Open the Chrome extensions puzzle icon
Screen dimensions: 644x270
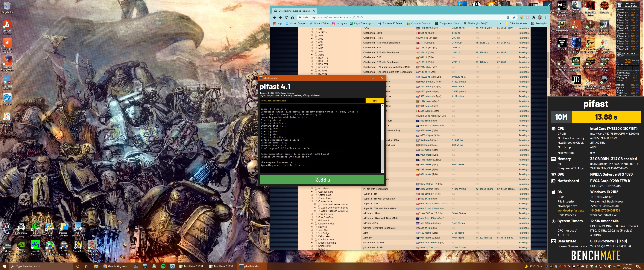[x=534, y=18]
